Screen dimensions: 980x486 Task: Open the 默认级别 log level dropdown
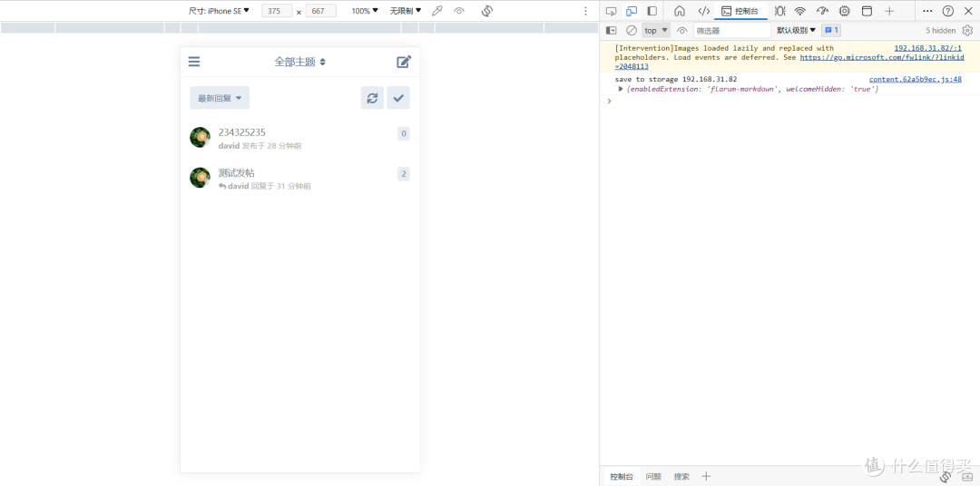tap(797, 30)
